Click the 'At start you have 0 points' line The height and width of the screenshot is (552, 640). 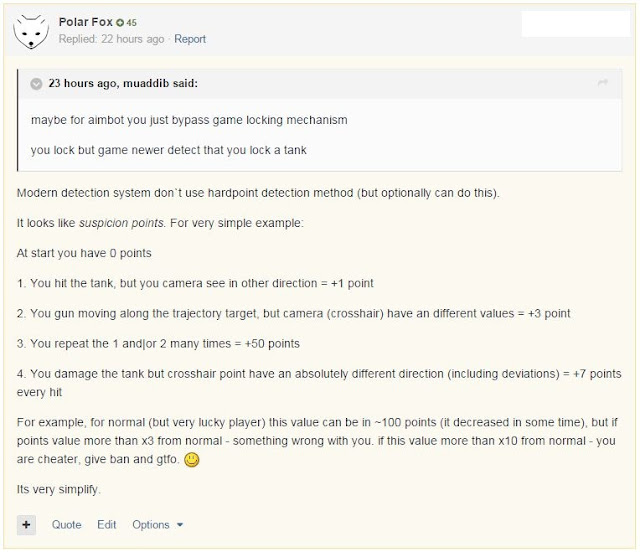84,253
